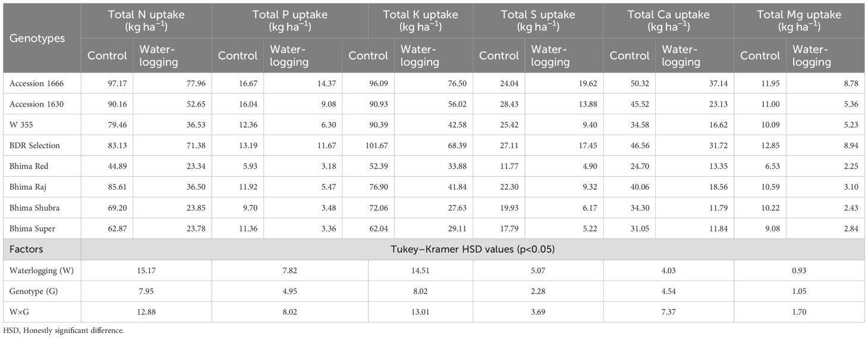Select the W×G interaction row label

tap(19, 312)
